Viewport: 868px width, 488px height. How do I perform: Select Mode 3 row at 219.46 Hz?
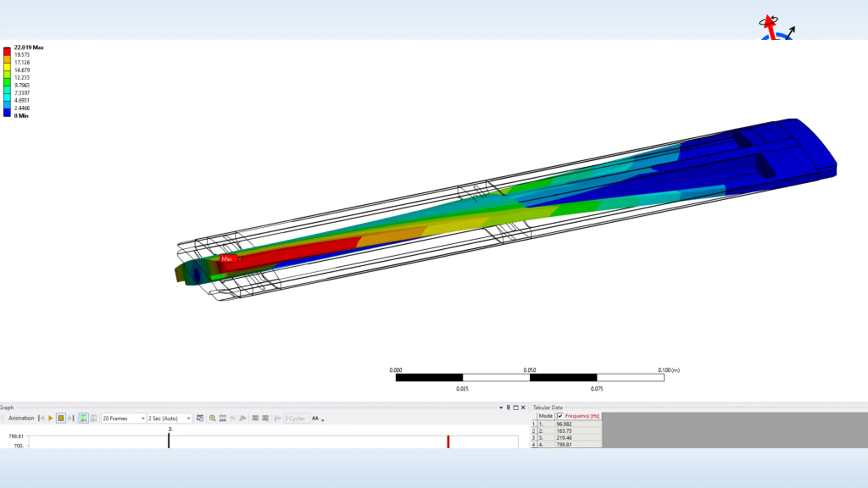(564, 438)
